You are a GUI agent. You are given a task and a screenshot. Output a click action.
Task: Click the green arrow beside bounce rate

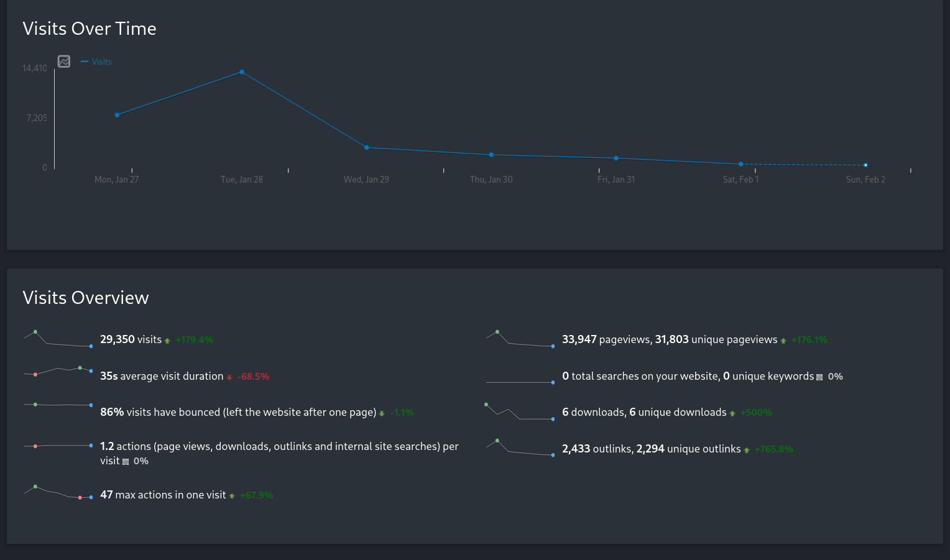point(382,413)
